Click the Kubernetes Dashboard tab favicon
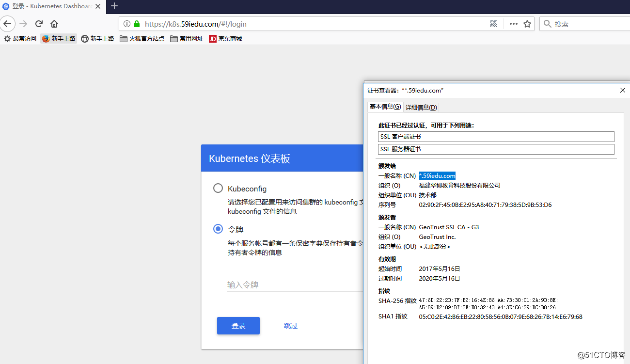 [6, 6]
